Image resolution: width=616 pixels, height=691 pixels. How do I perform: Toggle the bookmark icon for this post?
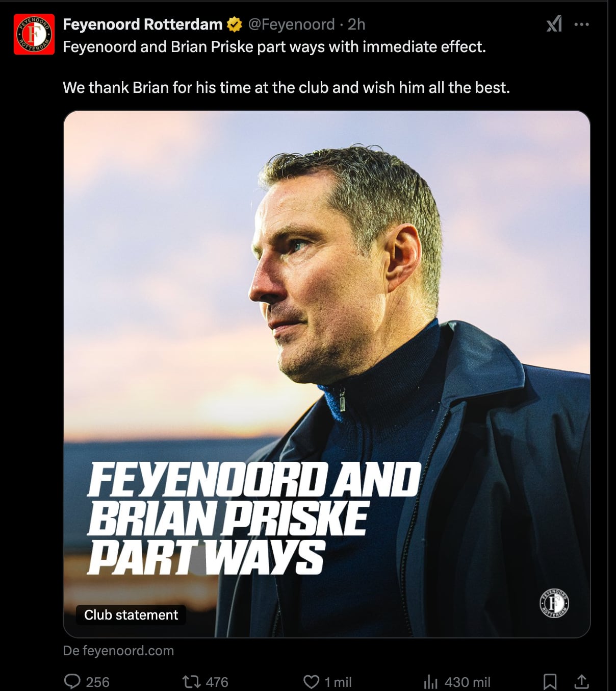coord(550,681)
